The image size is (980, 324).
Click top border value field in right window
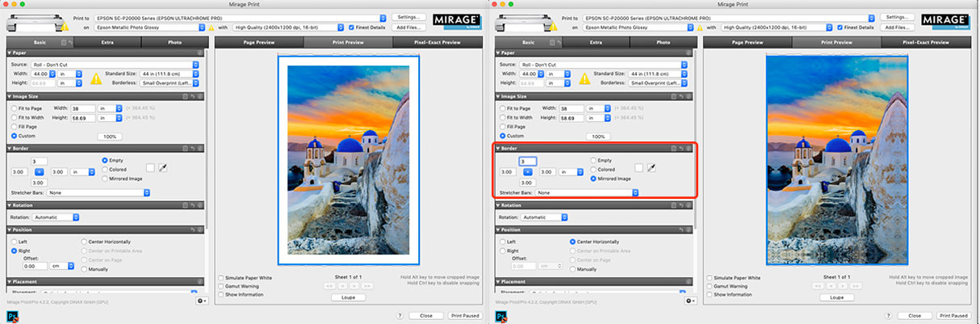(x=527, y=161)
